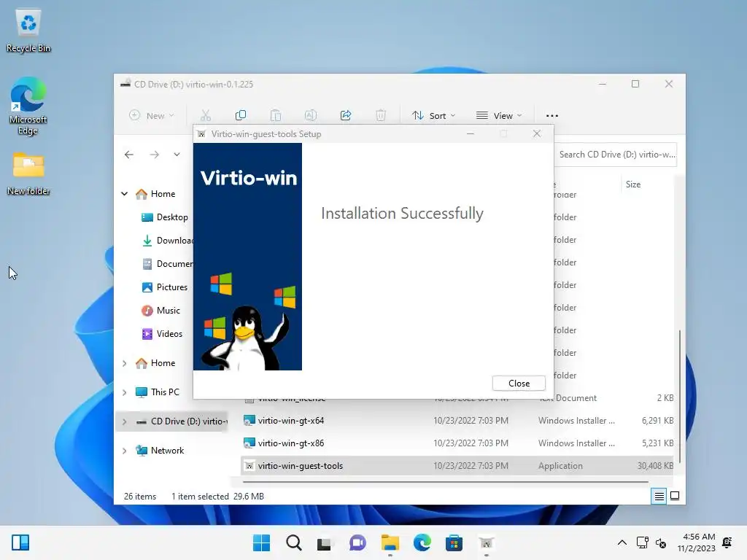The width and height of the screenshot is (747, 560).
Task: Open taskbar Search magnifier
Action: click(294, 542)
